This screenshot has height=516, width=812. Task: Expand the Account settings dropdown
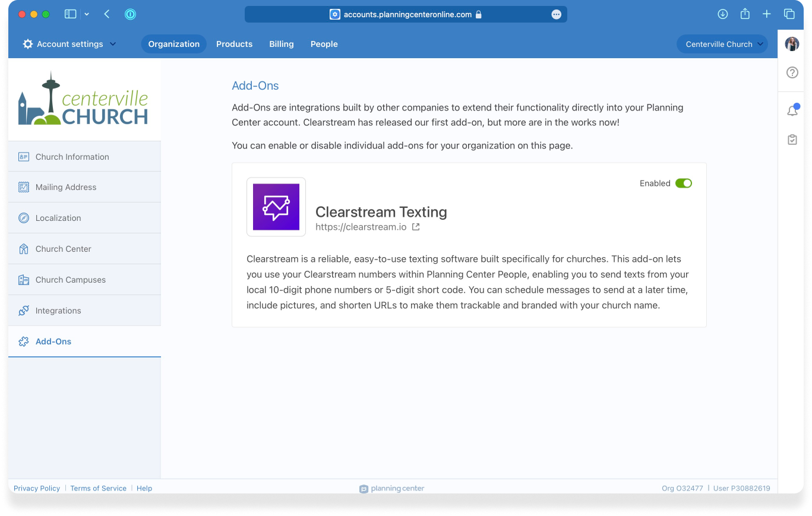pos(69,44)
